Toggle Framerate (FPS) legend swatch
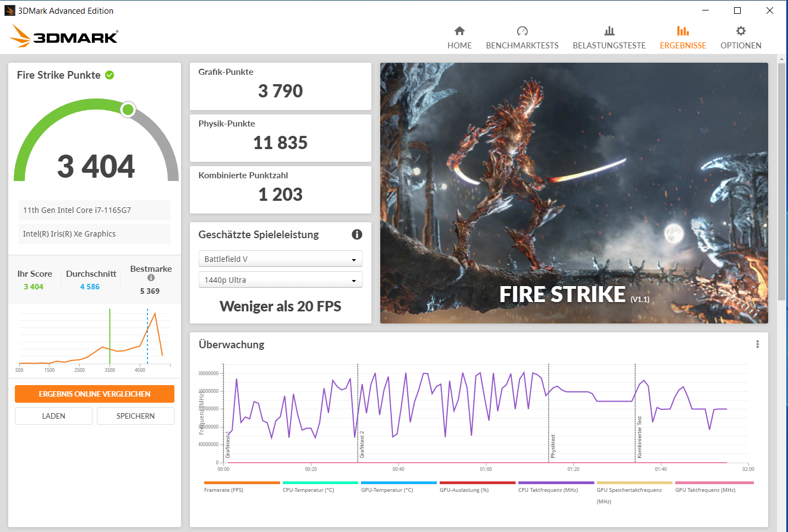Image resolution: width=788 pixels, height=532 pixels. point(242,482)
